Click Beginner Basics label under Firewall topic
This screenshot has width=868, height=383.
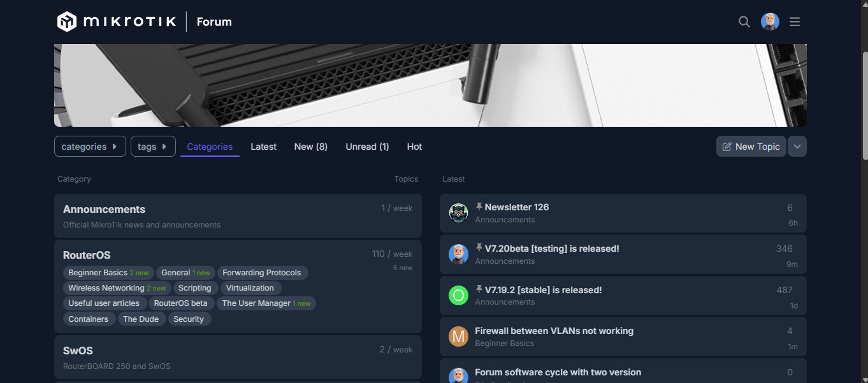(504, 343)
